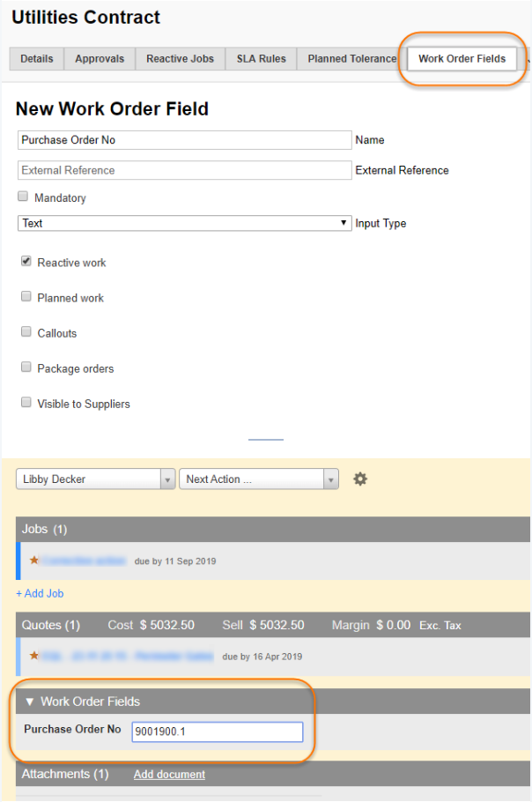Check the Package orders option
The image size is (532, 802).
pos(26,368)
